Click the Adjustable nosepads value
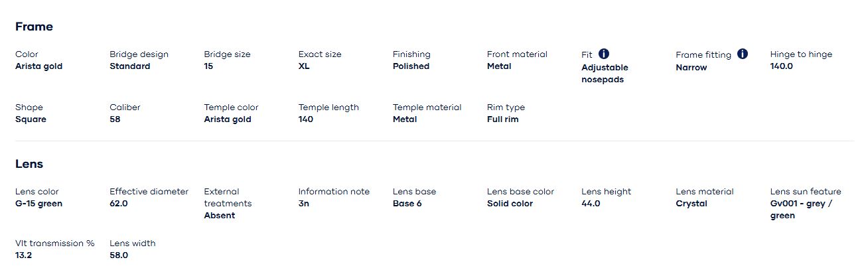 pos(605,74)
